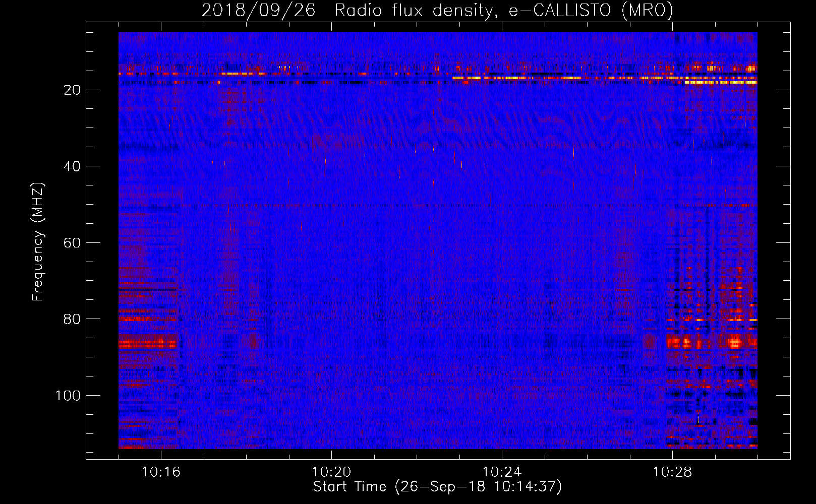Click the 'Frequency (MHZ)' axis label
The height and width of the screenshot is (504, 816).
[x=38, y=242]
